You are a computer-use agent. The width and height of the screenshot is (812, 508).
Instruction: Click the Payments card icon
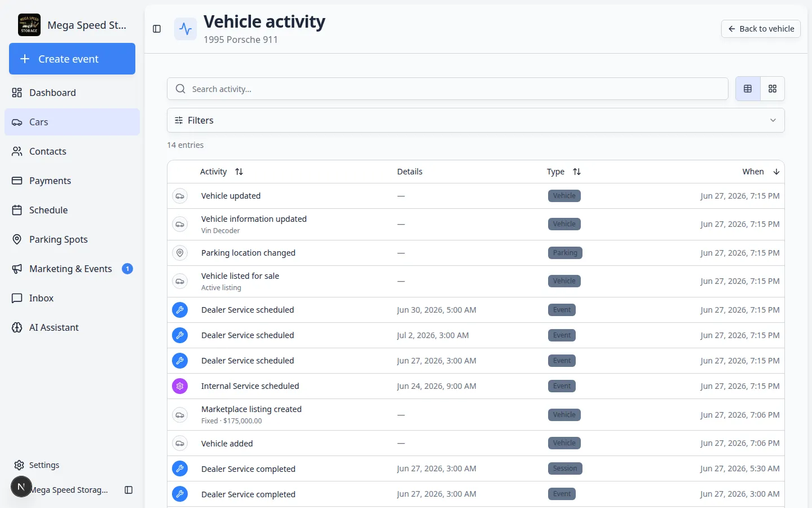click(x=17, y=181)
